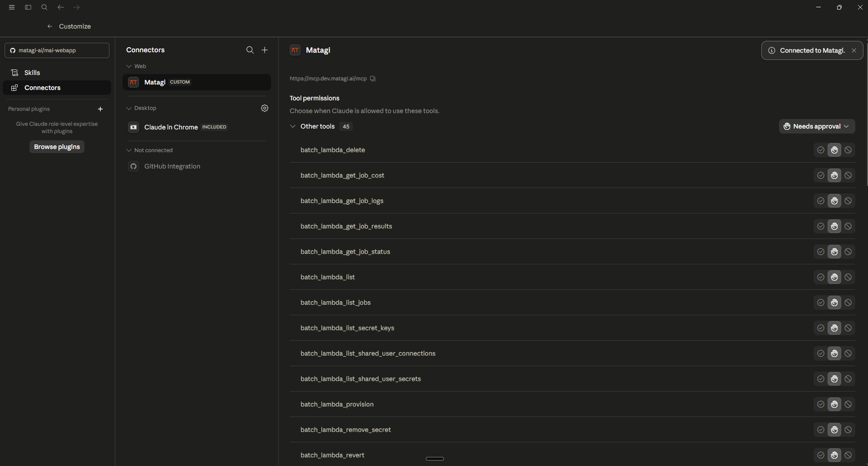Screen dimensions: 868x466
Task: Go back with the top navigation arrow
Action: pos(60,7)
